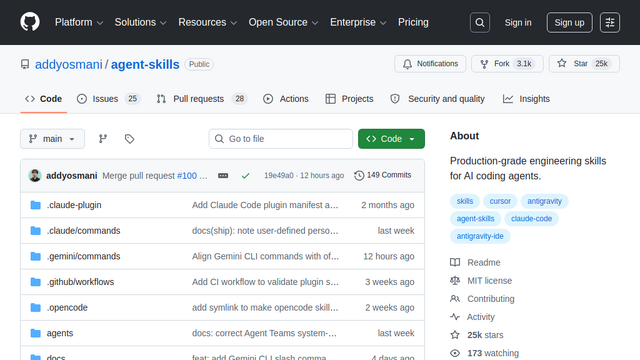Open 'docs(ship): note user-defined' commit message

[265, 231]
